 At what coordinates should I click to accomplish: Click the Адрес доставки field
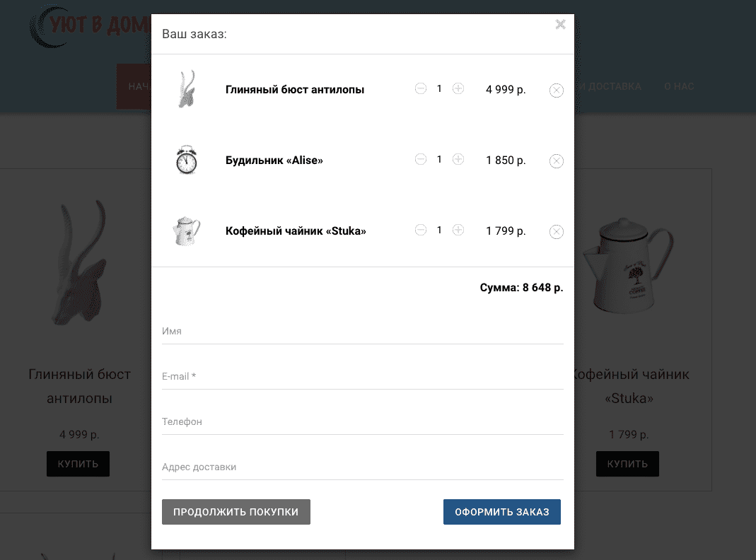(x=363, y=467)
